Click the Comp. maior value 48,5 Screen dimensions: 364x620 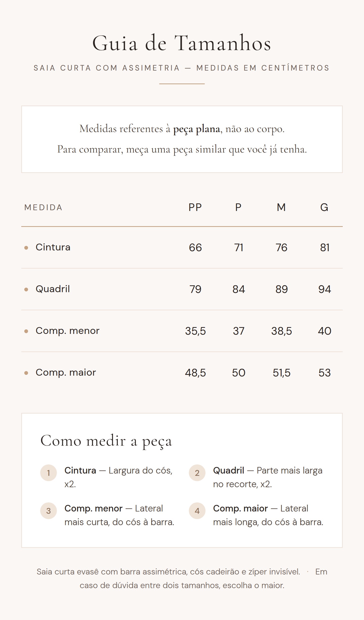point(195,373)
